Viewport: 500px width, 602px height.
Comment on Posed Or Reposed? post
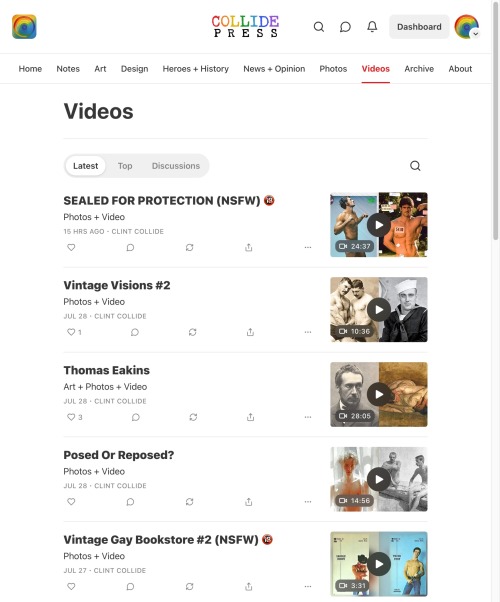pyautogui.click(x=130, y=502)
